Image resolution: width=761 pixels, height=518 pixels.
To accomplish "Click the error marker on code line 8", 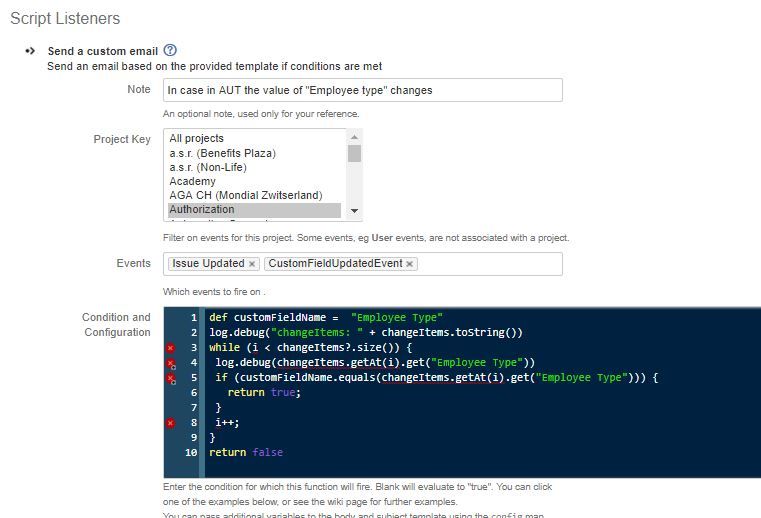I will 170,423.
